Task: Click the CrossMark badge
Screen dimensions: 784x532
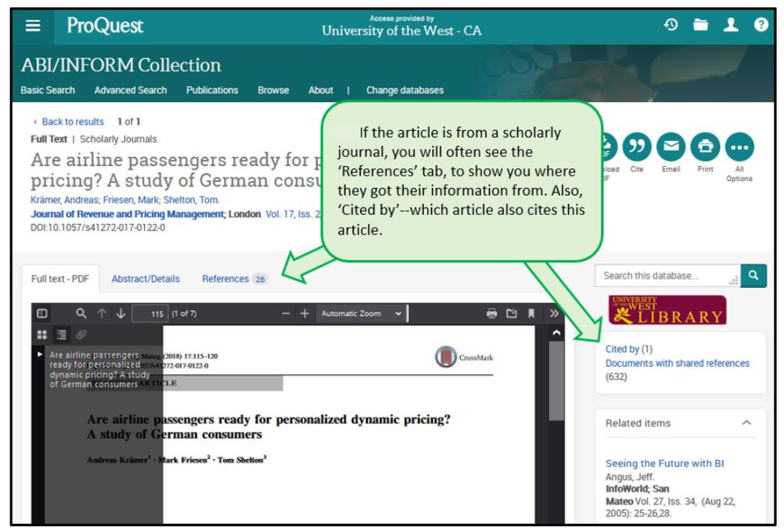Action: click(464, 357)
